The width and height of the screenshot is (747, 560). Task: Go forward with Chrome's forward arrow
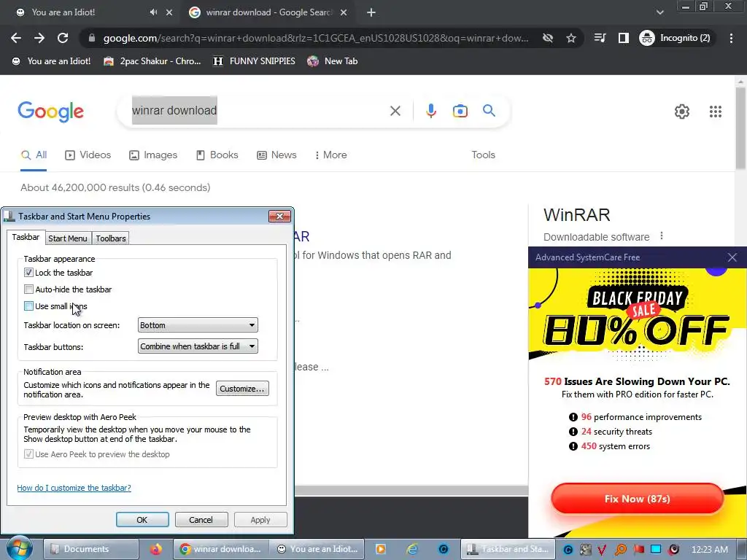(x=39, y=38)
